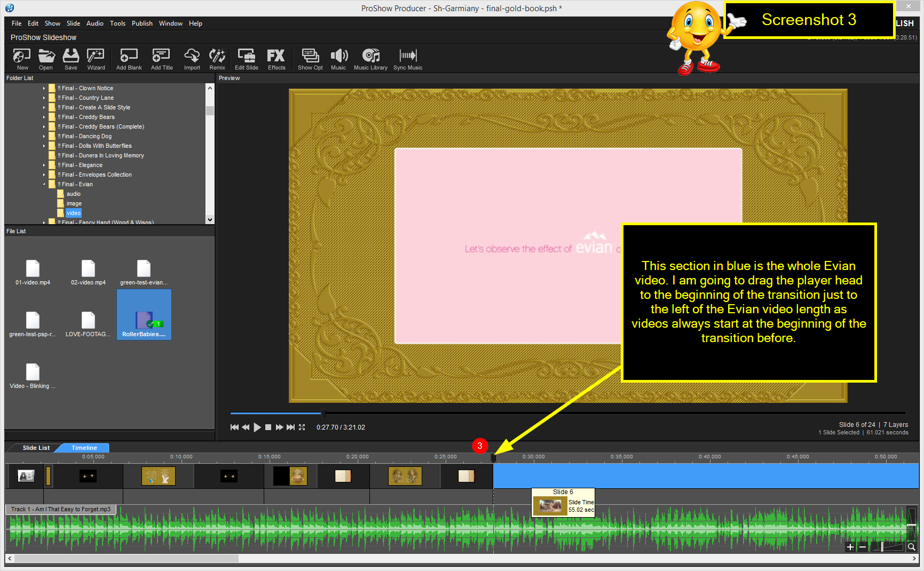Click the Sync Music icon
The height and width of the screenshot is (571, 924).
[x=408, y=59]
